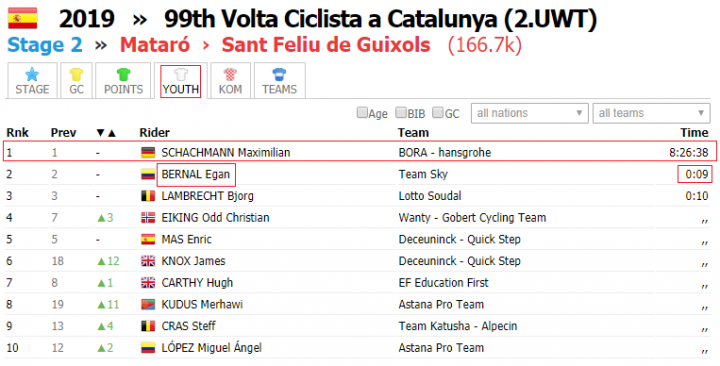Click the Spanish flag icon in header
The image size is (720, 366).
[x=22, y=18]
